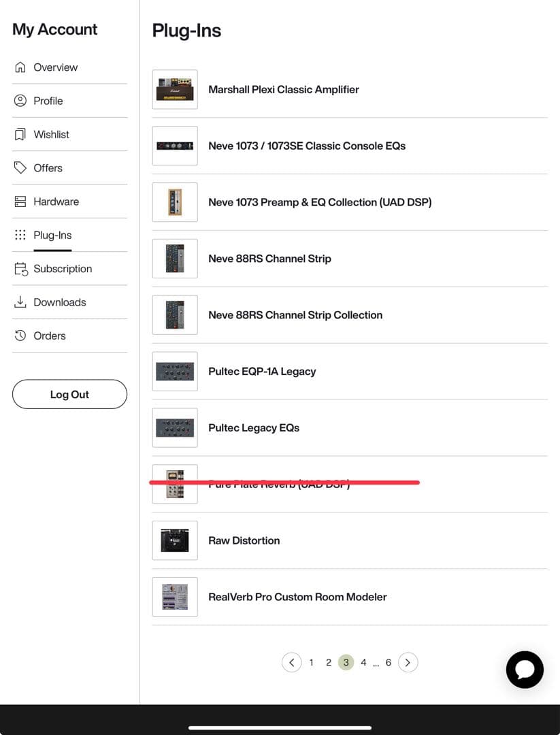The width and height of the screenshot is (560, 735).
Task: Click the Downloads arrow icon
Action: click(20, 302)
